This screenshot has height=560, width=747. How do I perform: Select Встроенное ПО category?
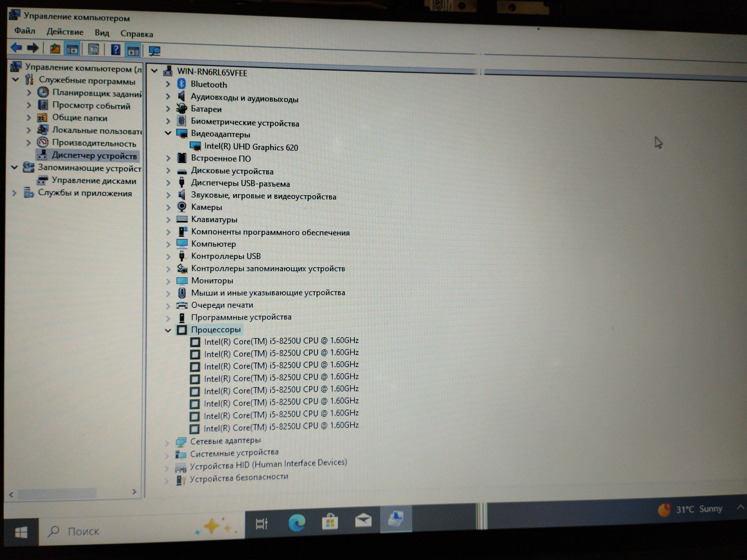221,158
